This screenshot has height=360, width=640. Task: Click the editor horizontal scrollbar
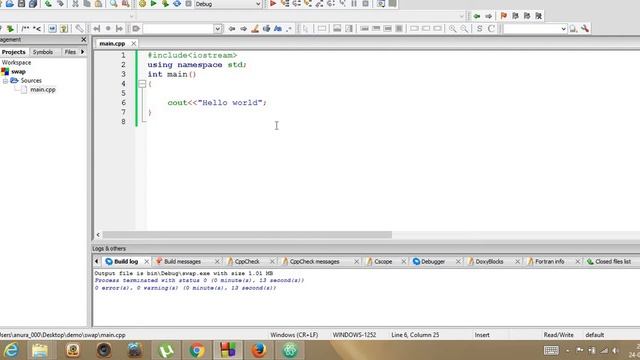click(x=247, y=235)
